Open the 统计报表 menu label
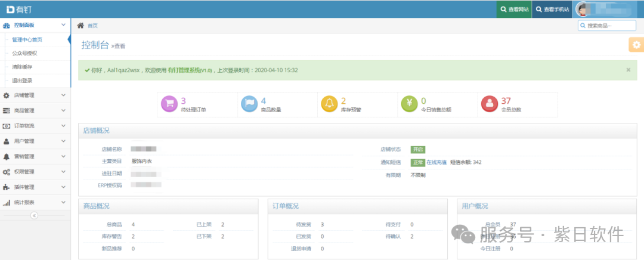Image resolution: width=644 pixels, height=260 pixels. point(24,203)
